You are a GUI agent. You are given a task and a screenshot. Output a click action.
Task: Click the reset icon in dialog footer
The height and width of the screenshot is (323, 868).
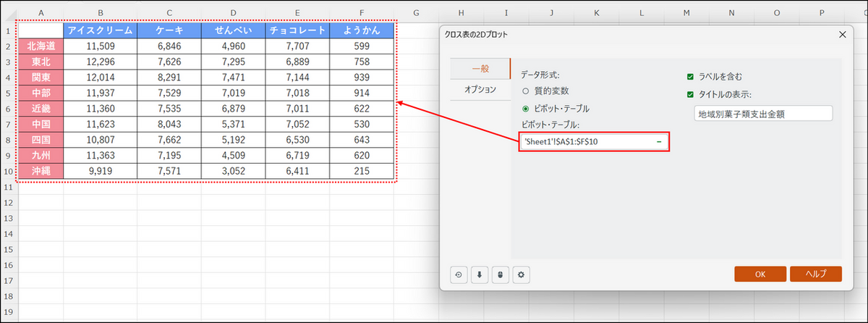click(459, 274)
